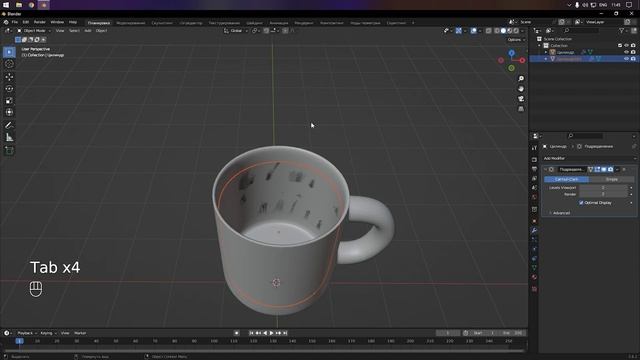Toggle visibility eye of Collection row
Screen dimensions: 640x360
(x=627, y=45)
